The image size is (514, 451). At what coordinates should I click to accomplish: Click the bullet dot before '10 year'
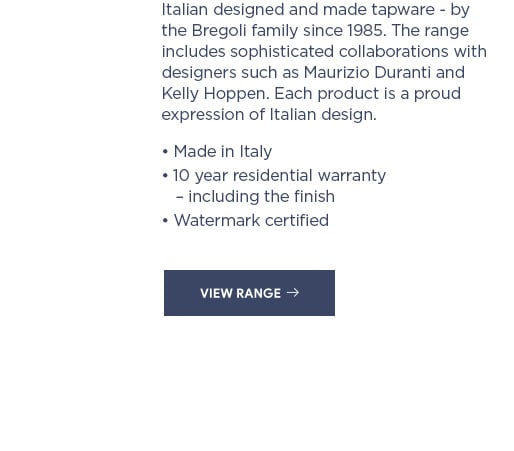coord(165,176)
